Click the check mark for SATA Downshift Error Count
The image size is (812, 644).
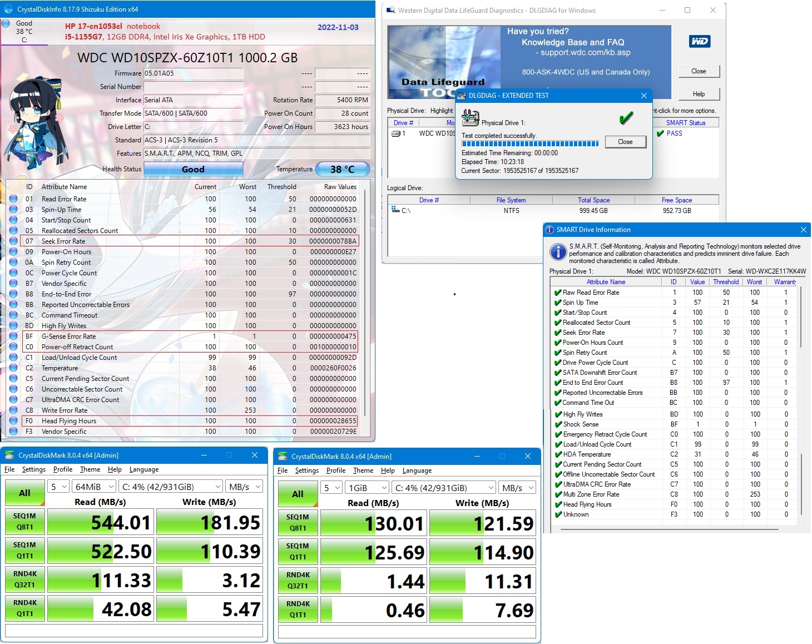click(558, 372)
